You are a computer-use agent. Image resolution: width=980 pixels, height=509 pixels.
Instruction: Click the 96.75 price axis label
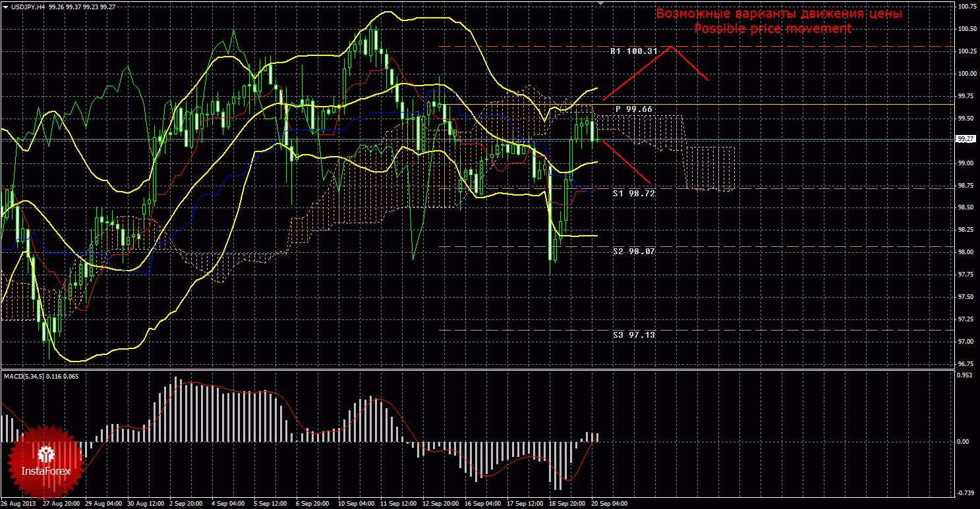click(x=966, y=364)
